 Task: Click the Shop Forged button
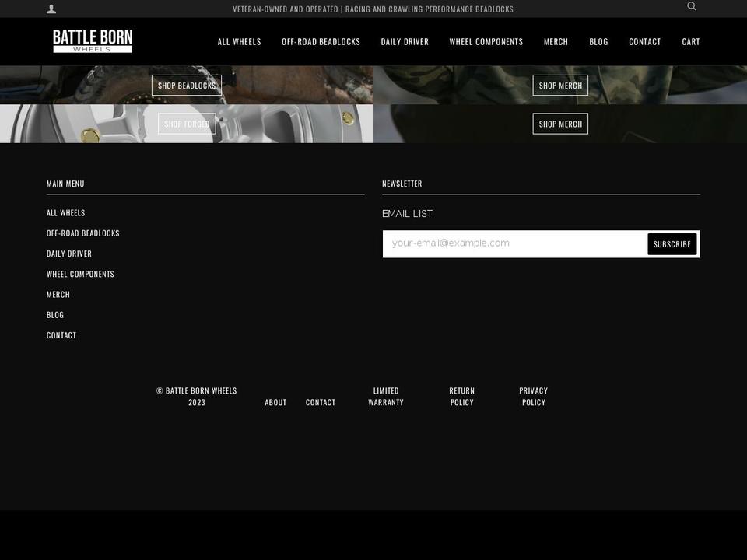(187, 124)
